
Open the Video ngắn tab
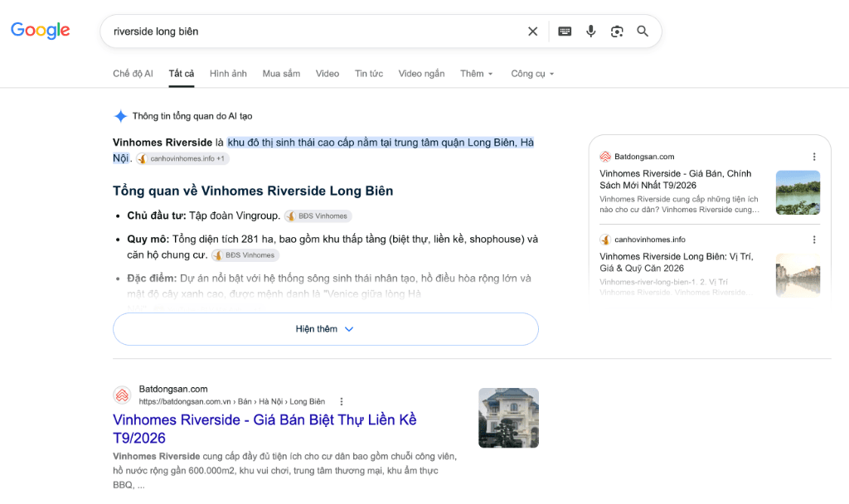pos(422,74)
